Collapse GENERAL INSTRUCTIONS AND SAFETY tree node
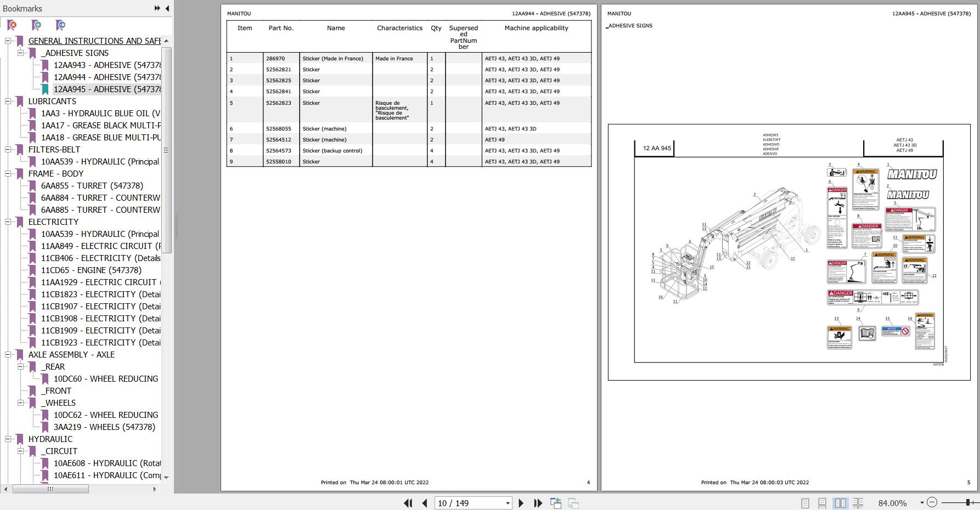Screen dimensions: 980x510 click(8, 41)
